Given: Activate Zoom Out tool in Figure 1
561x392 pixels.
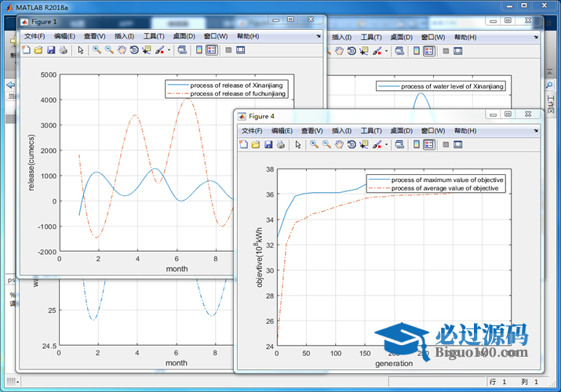Looking at the screenshot, I should 109,50.
